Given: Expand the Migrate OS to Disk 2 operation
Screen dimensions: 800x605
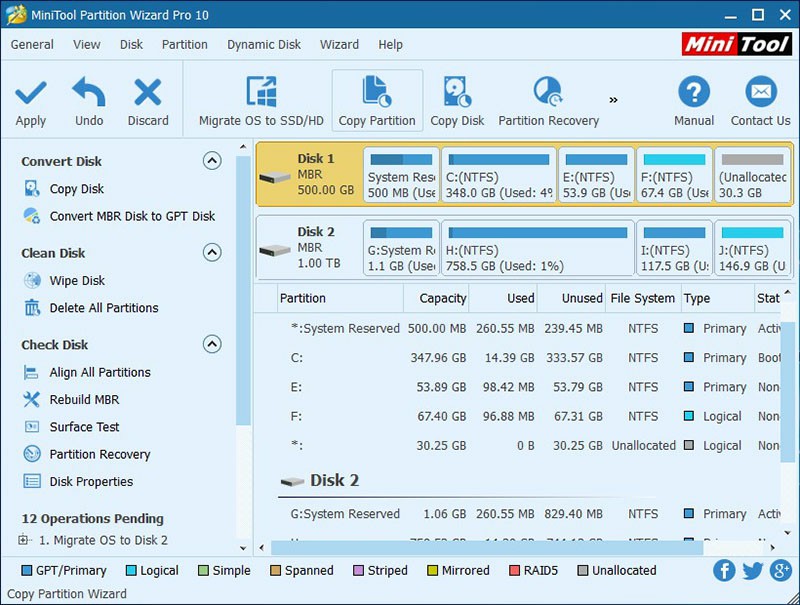Looking at the screenshot, I should coord(23,540).
